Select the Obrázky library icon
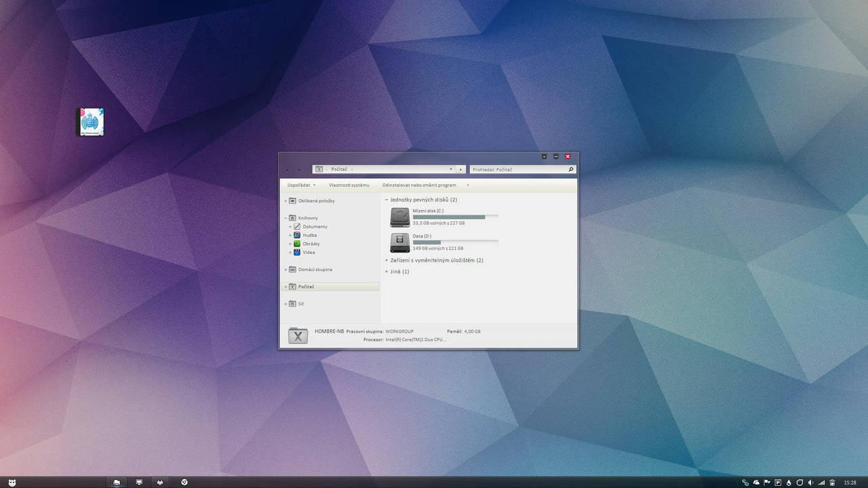This screenshot has height=488, width=868. (297, 243)
